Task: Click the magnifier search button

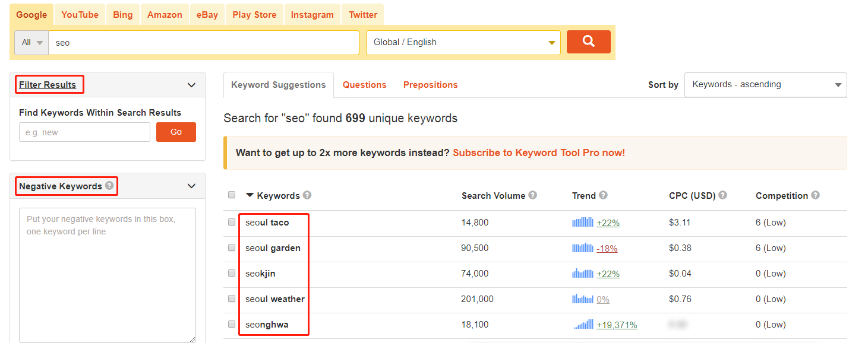Action: coord(588,42)
